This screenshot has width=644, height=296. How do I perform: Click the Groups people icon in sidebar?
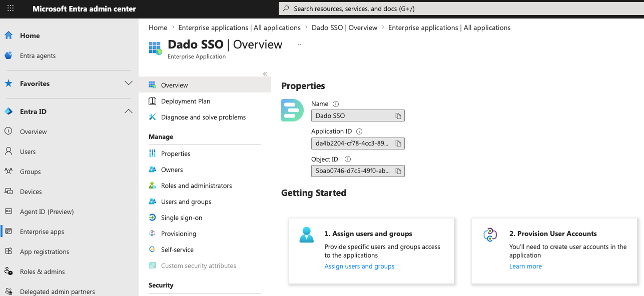point(9,171)
